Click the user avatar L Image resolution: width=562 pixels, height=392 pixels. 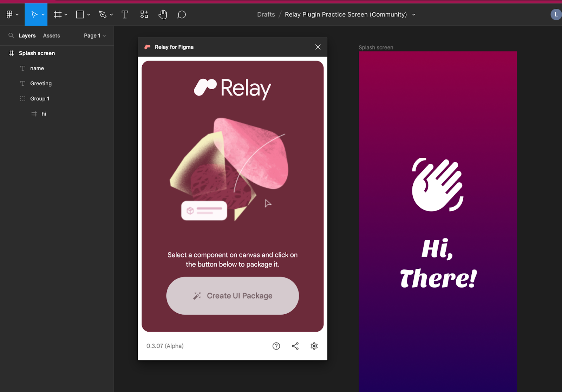click(556, 14)
